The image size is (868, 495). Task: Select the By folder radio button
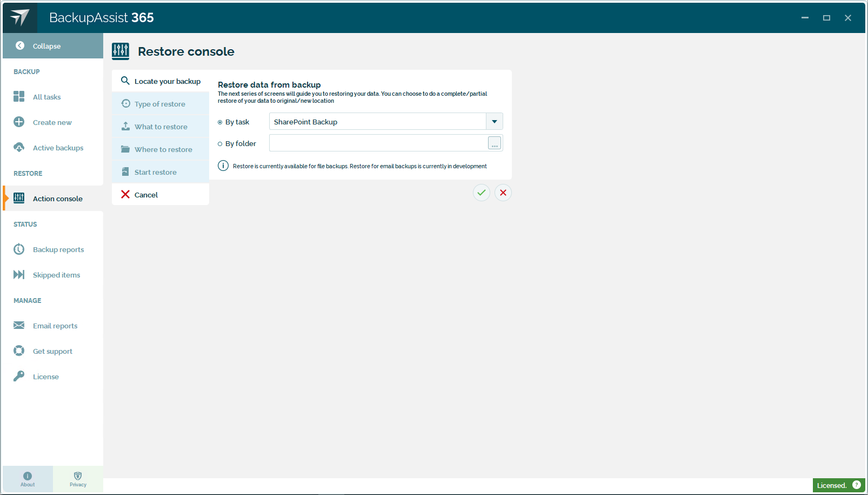tap(220, 144)
